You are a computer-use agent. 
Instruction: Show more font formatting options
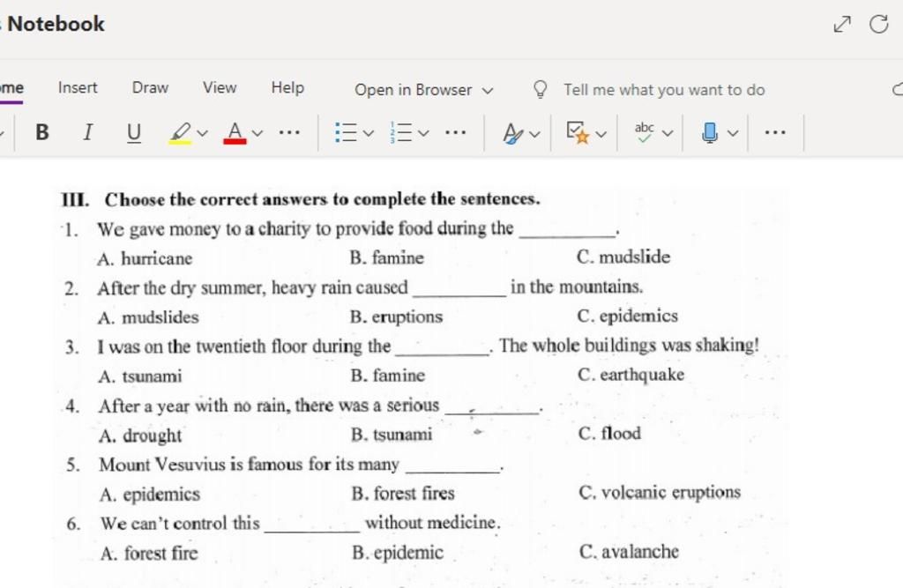point(289,133)
